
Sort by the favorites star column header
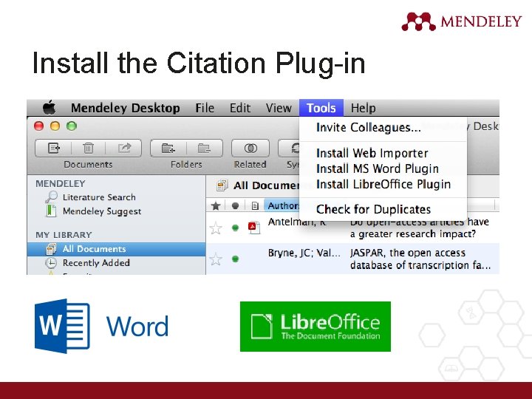pyautogui.click(x=216, y=205)
